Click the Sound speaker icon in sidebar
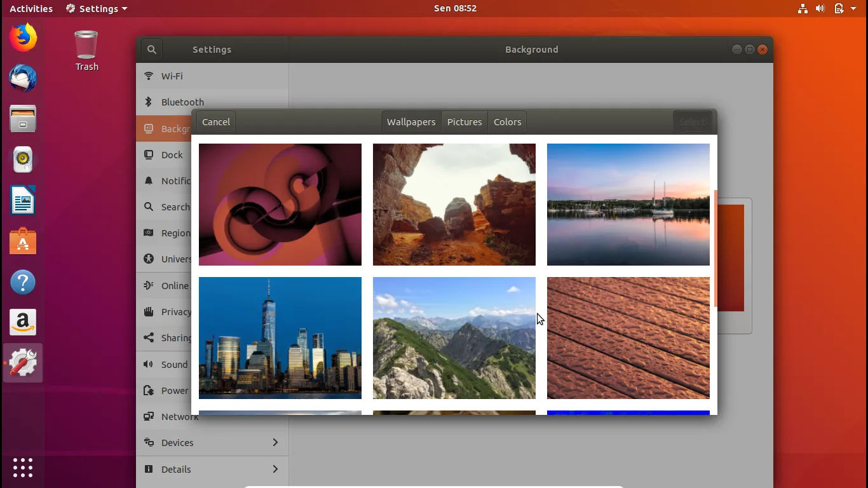Screen dimensions: 868x488 click(149, 364)
